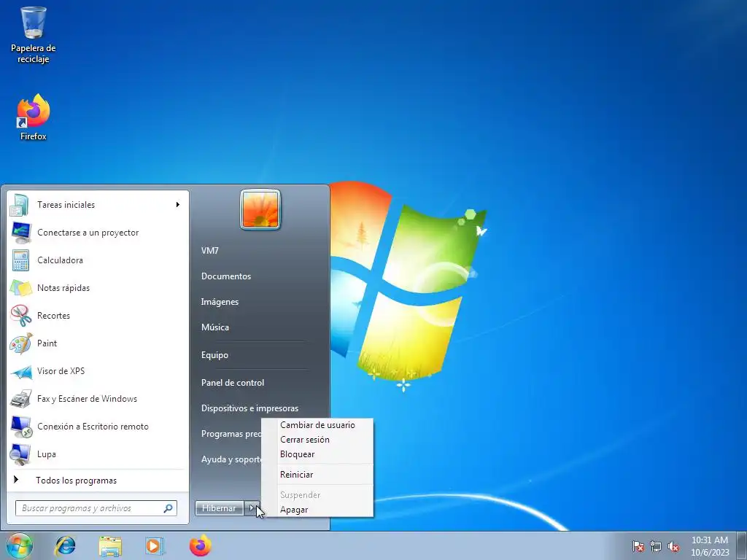The height and width of the screenshot is (560, 747).
Task: Open Programas predeterminados link
Action: [x=231, y=434]
